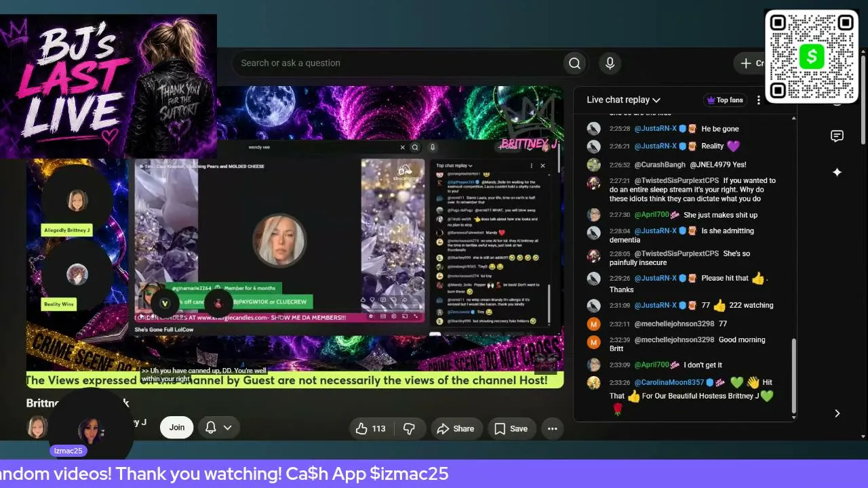Click the search magnifier button

[574, 63]
